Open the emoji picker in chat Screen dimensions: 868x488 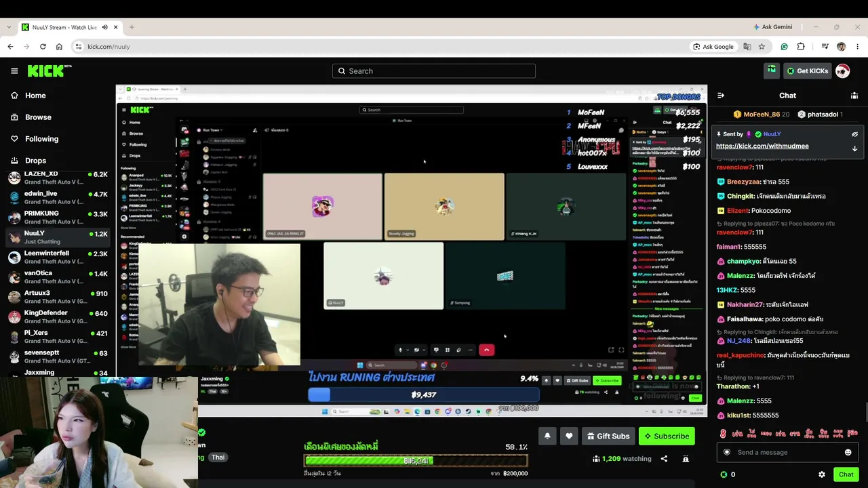click(x=848, y=452)
